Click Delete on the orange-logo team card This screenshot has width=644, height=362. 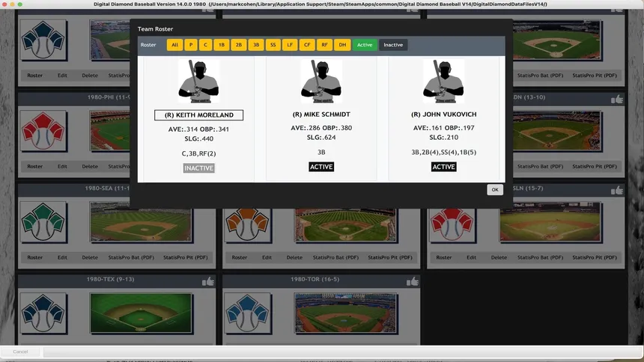pyautogui.click(x=294, y=257)
